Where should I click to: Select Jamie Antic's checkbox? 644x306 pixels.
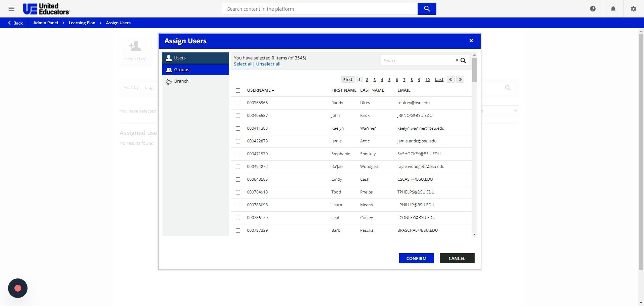(x=238, y=141)
